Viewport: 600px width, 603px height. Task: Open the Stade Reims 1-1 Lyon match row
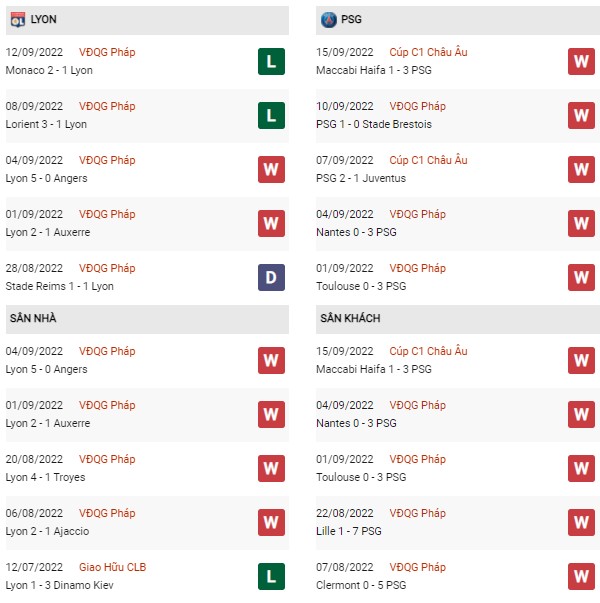[147, 277]
